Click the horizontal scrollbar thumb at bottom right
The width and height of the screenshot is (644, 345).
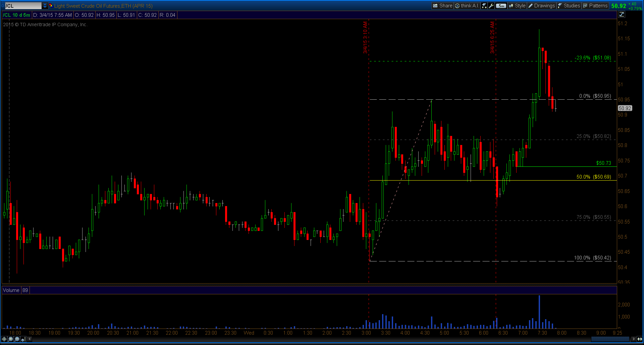coord(610,339)
